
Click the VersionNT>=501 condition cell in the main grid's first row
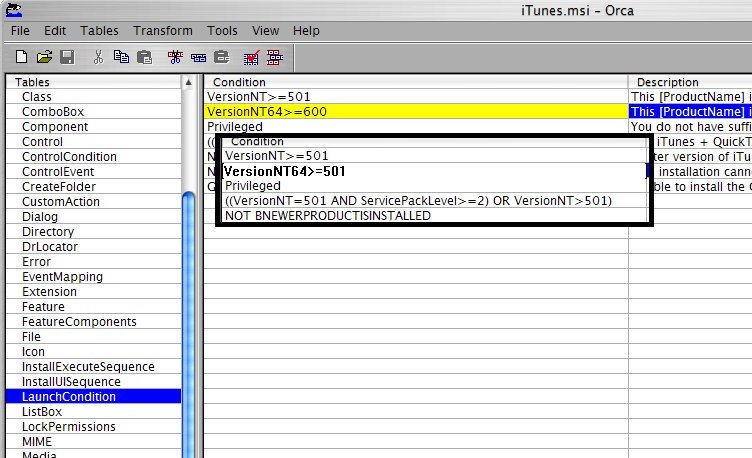[416, 96]
